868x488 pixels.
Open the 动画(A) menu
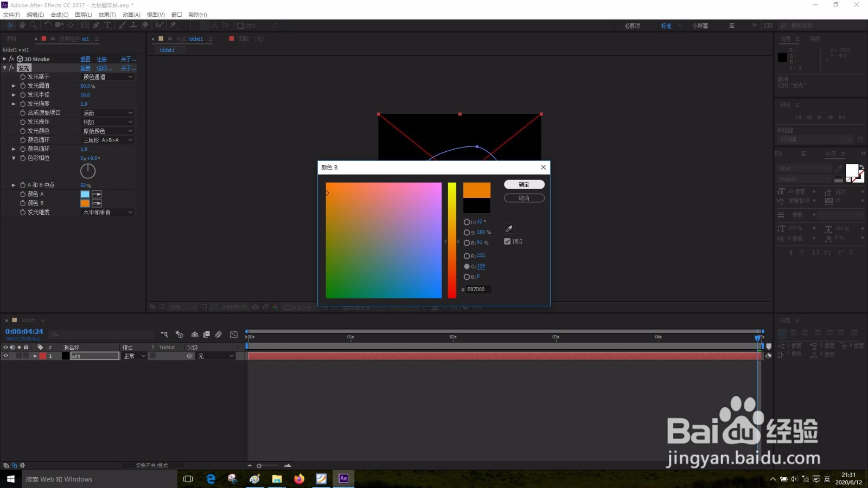(x=131, y=15)
